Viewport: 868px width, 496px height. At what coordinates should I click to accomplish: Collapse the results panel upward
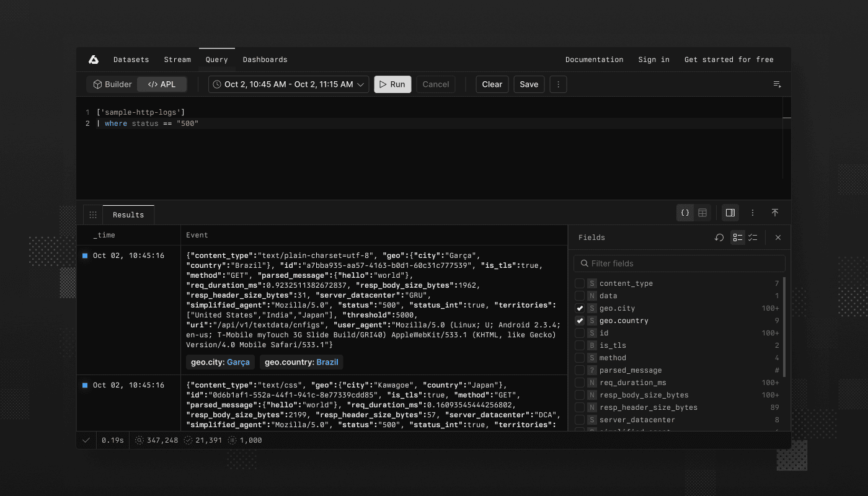(775, 213)
